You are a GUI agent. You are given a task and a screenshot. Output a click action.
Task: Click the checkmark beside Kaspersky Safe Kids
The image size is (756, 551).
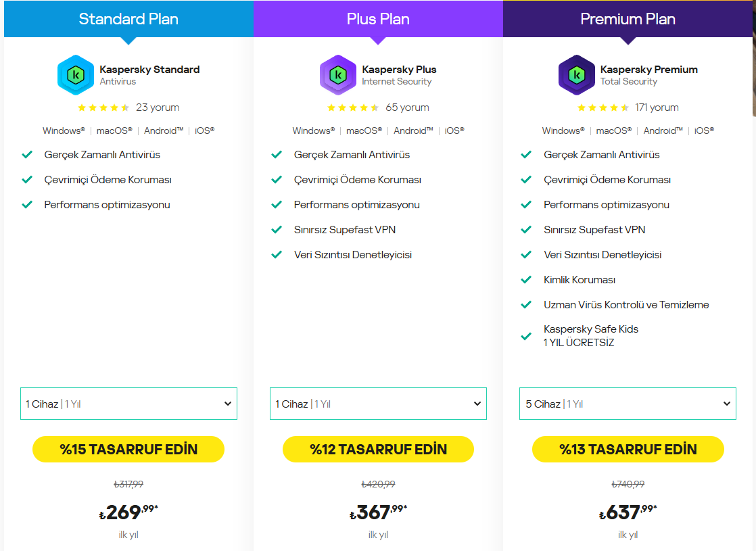(526, 336)
